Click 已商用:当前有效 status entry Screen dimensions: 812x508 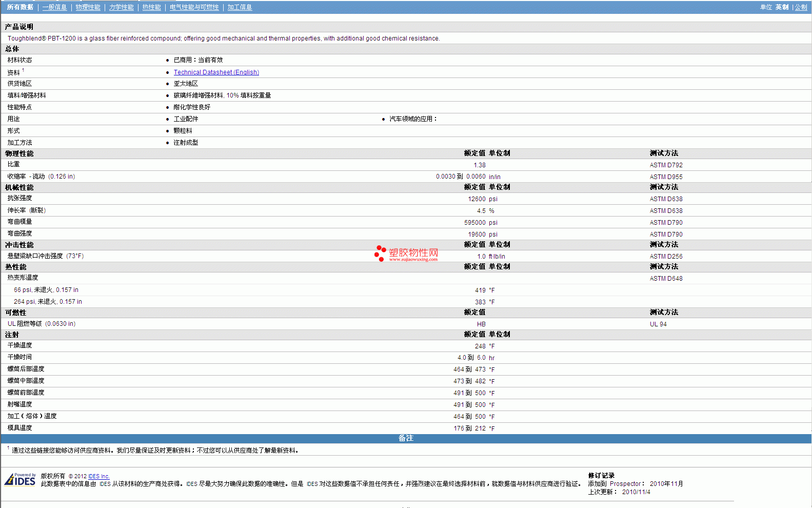[198, 60]
